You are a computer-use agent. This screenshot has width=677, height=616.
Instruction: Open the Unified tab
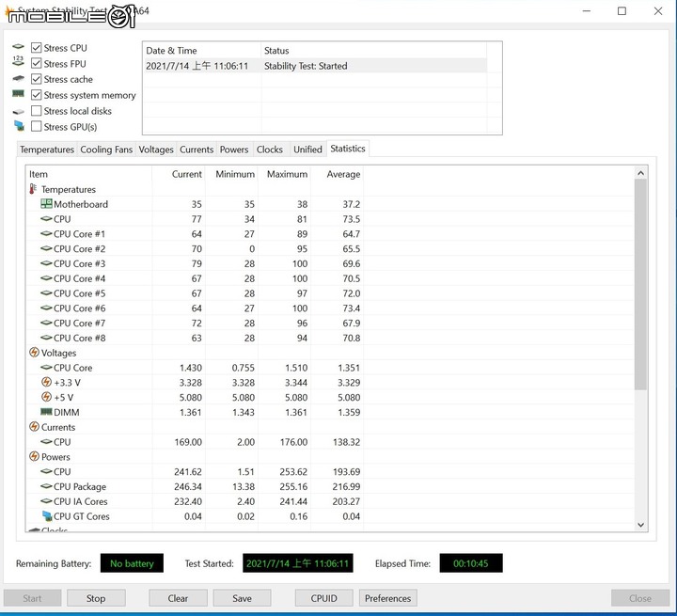pyautogui.click(x=307, y=150)
